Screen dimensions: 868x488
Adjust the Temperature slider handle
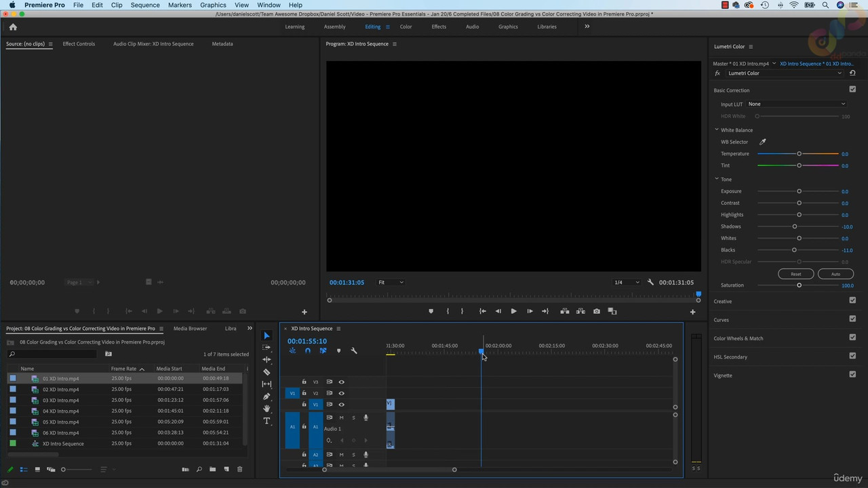tap(799, 154)
